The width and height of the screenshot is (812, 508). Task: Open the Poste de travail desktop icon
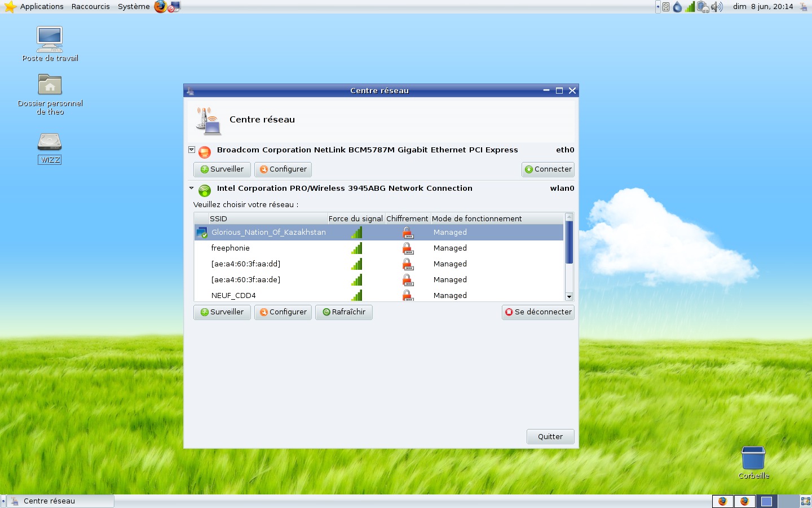click(50, 44)
